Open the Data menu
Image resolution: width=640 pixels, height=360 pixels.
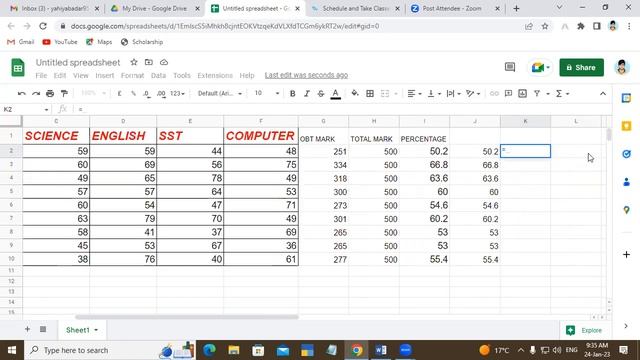point(158,76)
